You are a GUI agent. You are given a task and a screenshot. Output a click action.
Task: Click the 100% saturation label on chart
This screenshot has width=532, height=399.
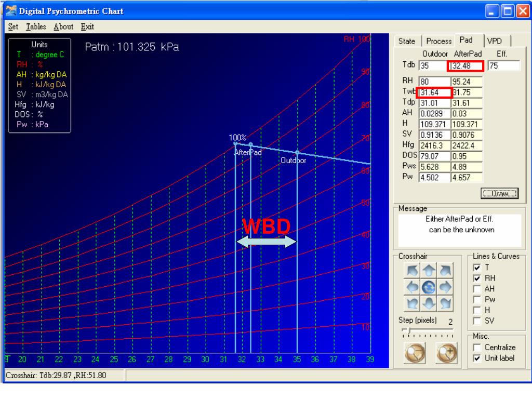(x=237, y=138)
